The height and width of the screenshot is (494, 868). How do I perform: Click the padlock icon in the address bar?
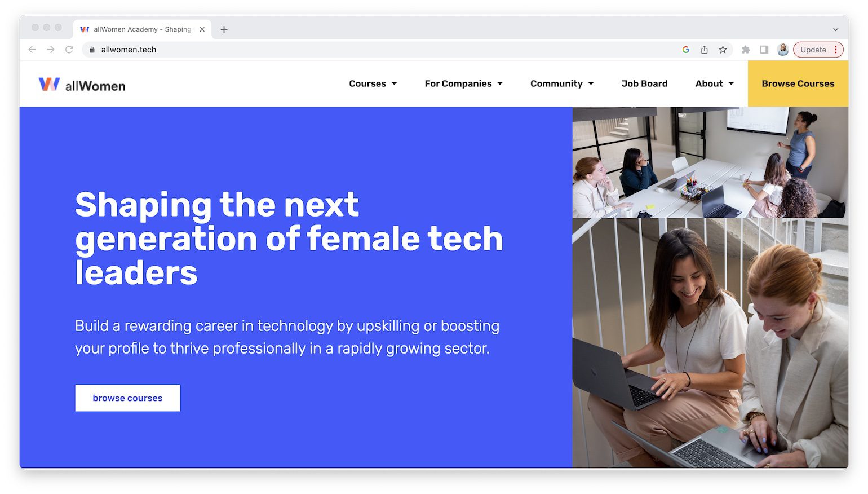[x=91, y=50]
